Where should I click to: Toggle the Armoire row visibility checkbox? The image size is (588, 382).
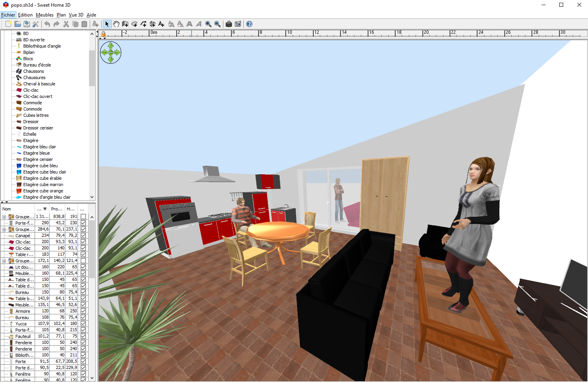tap(83, 311)
